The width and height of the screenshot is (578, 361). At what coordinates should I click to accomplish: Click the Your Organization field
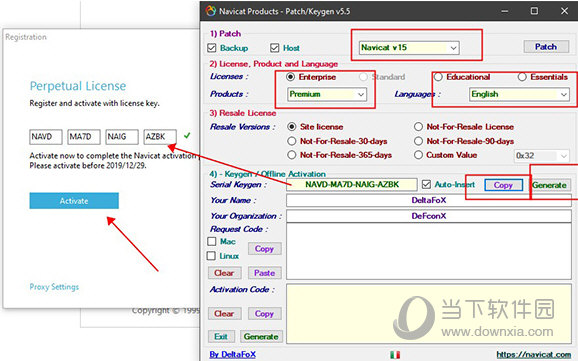[x=429, y=216]
